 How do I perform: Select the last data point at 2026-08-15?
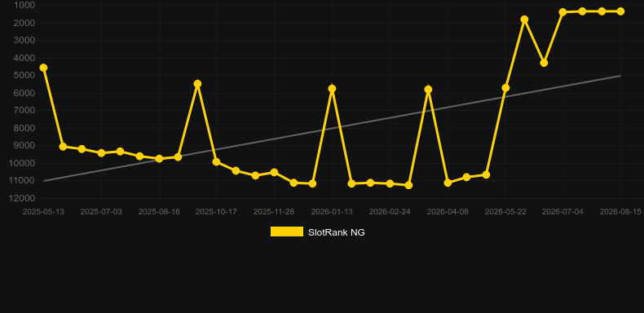point(620,11)
